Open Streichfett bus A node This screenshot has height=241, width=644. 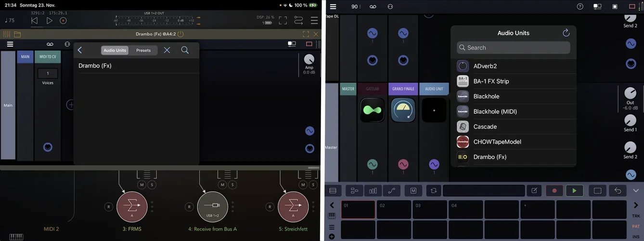293,207
